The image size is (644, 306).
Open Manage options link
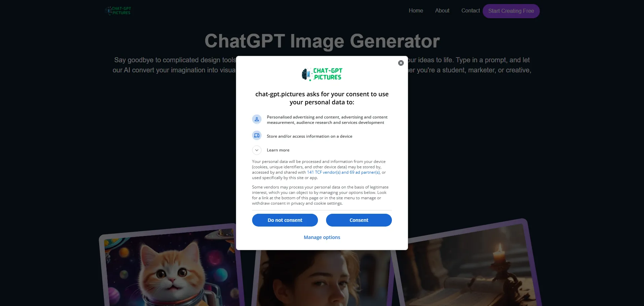coord(322,237)
